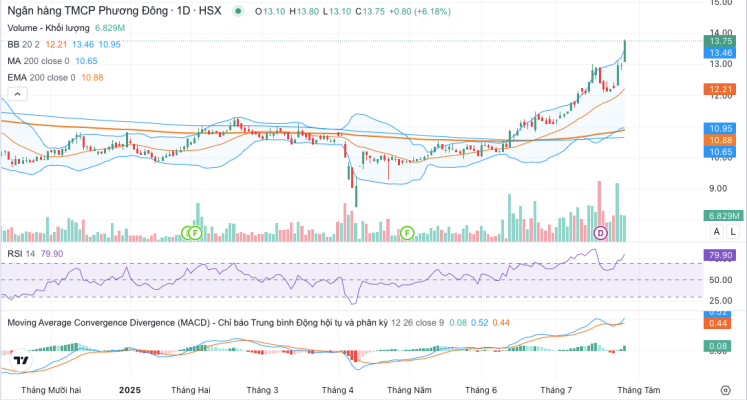Click the green market status dot

pos(239,11)
